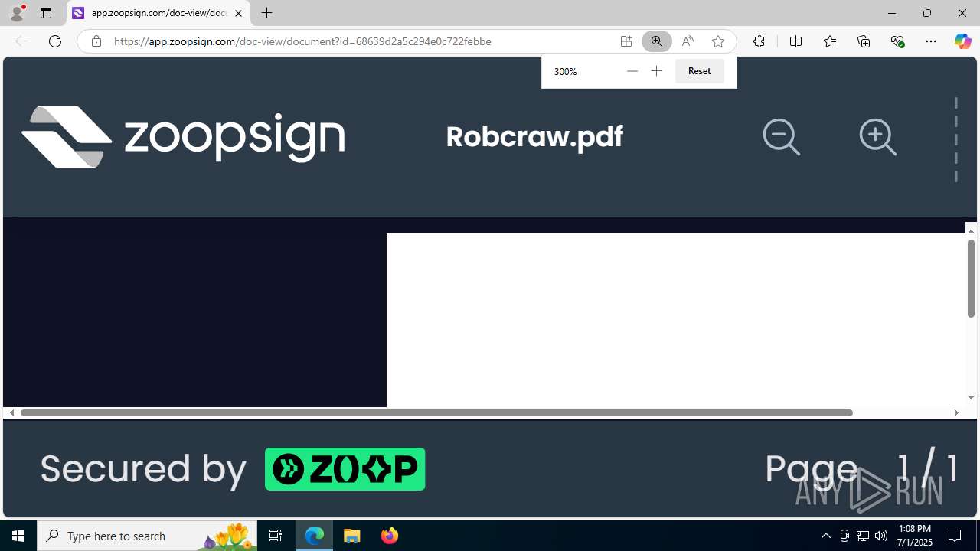
Task: Click the app available install icon
Action: 626,41
